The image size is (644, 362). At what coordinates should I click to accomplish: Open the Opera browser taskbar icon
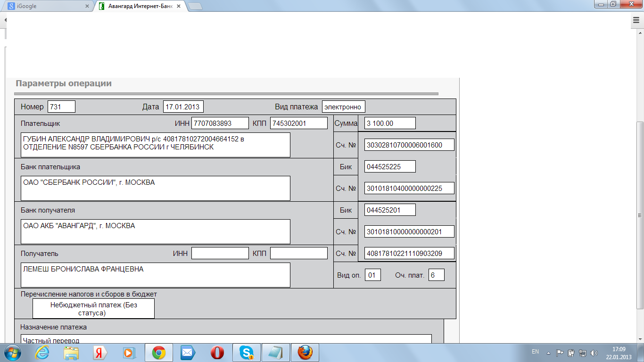click(217, 353)
